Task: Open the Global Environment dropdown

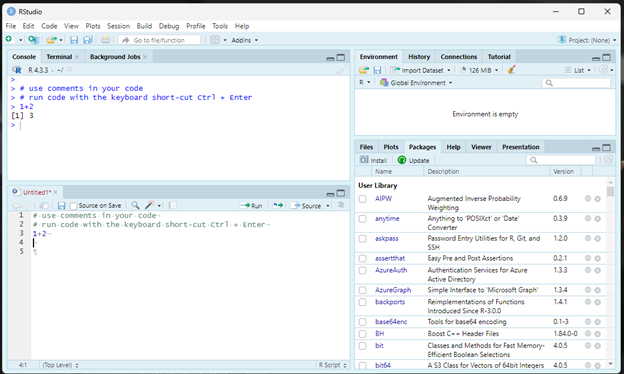Action: 416,83
